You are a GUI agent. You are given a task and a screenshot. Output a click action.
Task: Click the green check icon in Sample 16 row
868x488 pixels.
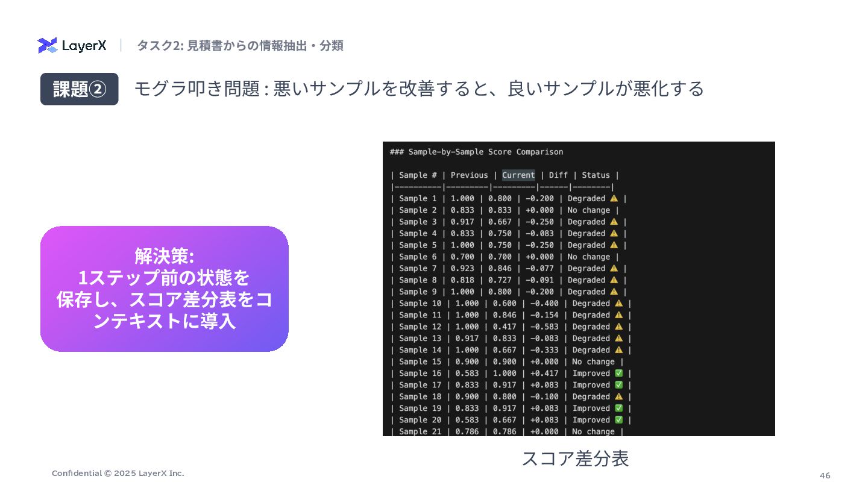coord(618,373)
